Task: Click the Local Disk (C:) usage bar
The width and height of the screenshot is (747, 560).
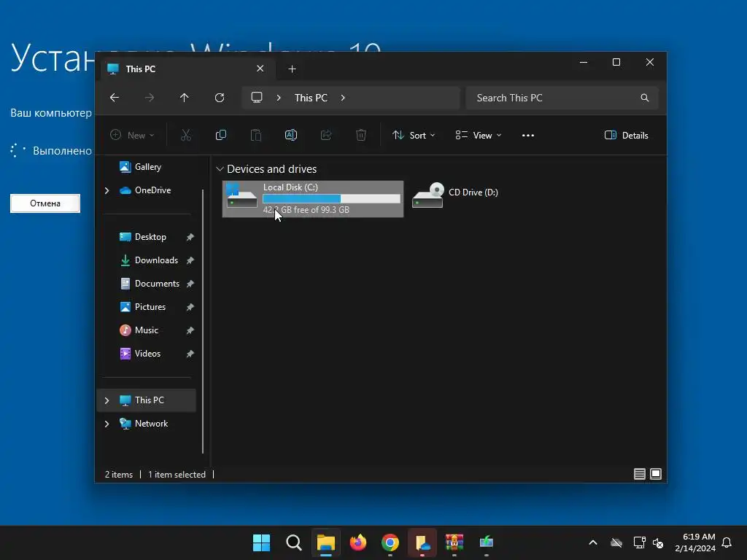Action: pyautogui.click(x=332, y=198)
